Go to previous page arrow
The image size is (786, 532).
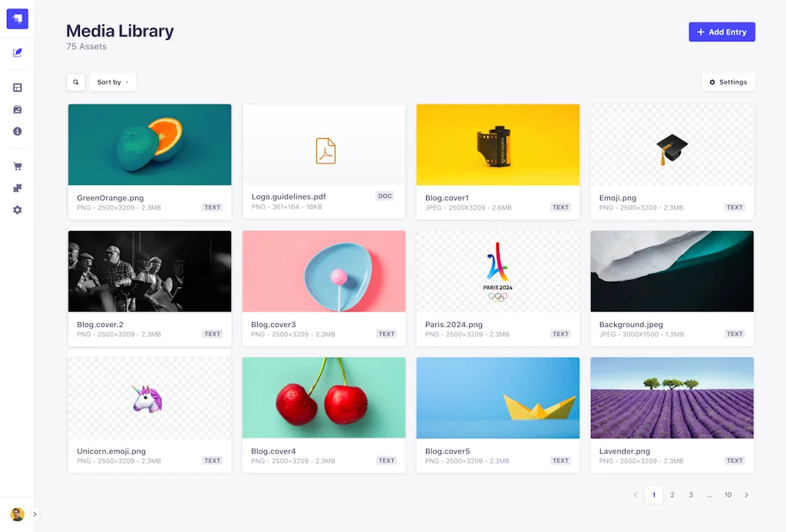635,495
